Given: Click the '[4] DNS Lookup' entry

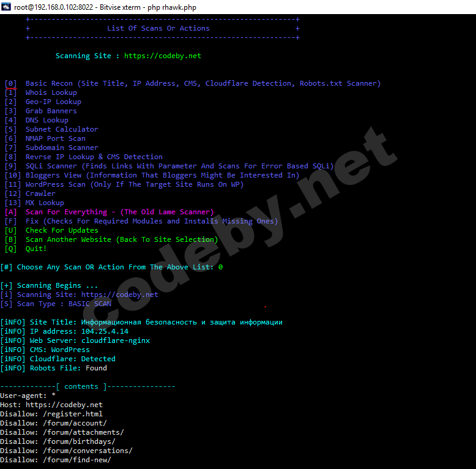Looking at the screenshot, I should pyautogui.click(x=37, y=120).
